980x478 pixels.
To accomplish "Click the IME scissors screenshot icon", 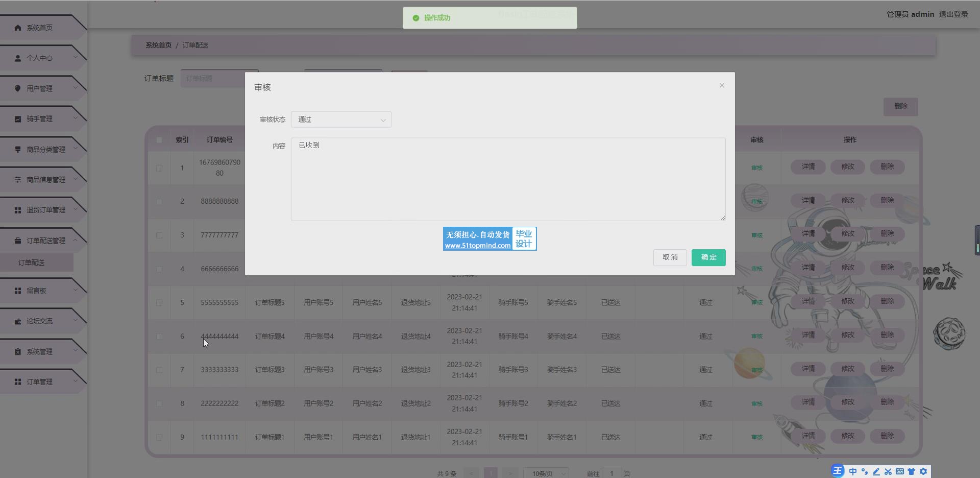I will click(888, 471).
